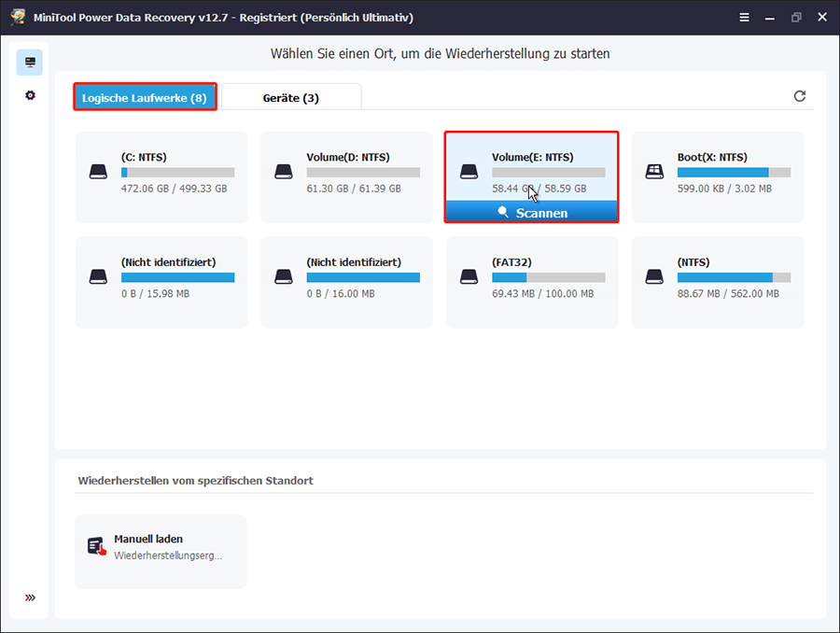
Task: Select the NTFS 562 MB partition tile
Action: click(x=717, y=276)
